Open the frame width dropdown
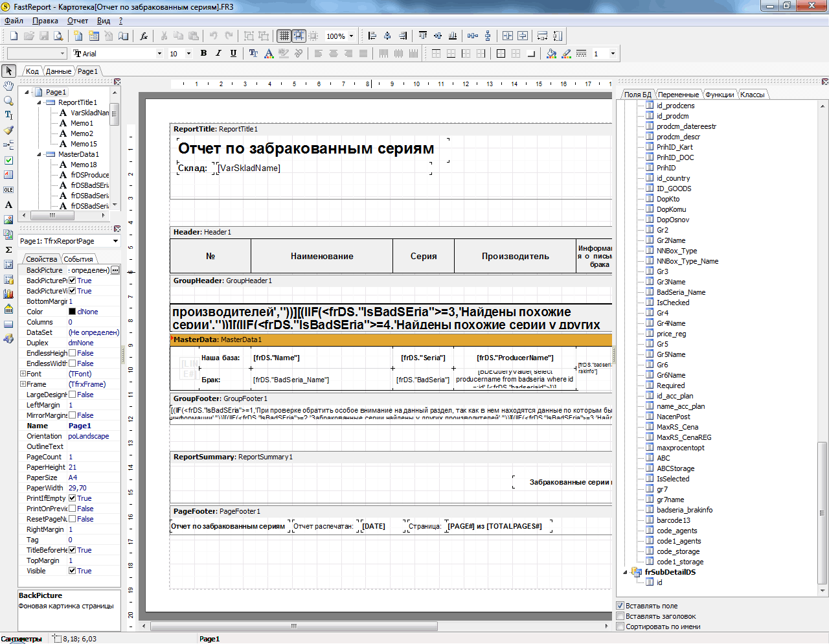829x644 pixels. (x=612, y=54)
